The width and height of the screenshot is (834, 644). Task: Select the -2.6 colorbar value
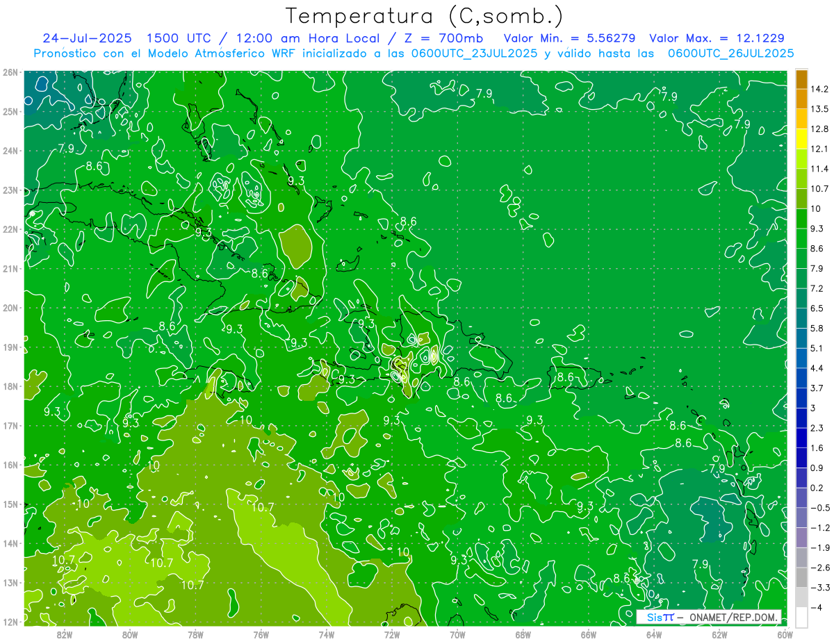point(820,568)
